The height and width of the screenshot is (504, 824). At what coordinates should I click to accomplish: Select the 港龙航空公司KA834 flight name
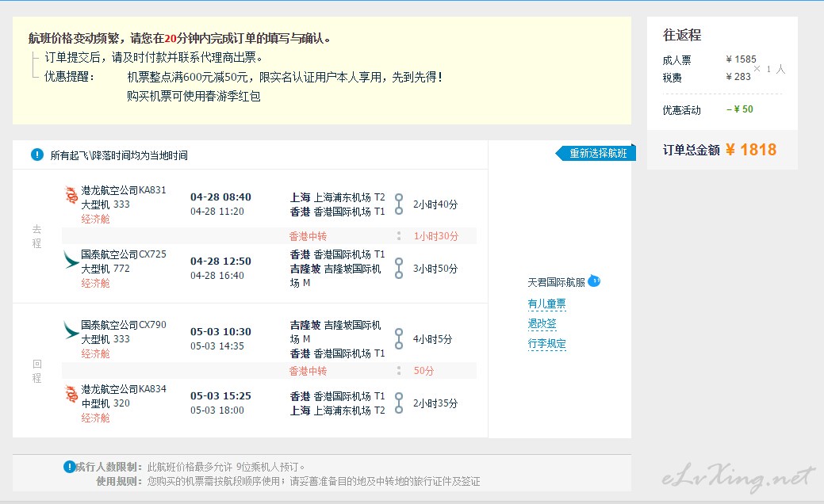[124, 389]
